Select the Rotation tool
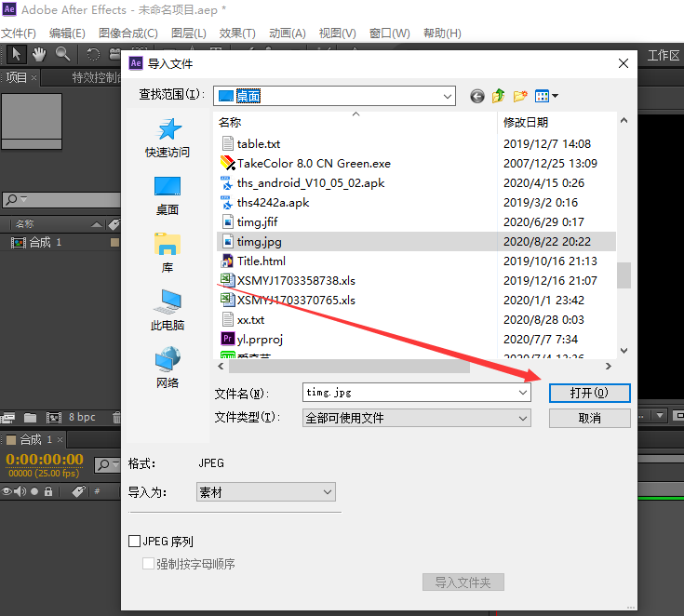 tap(92, 55)
